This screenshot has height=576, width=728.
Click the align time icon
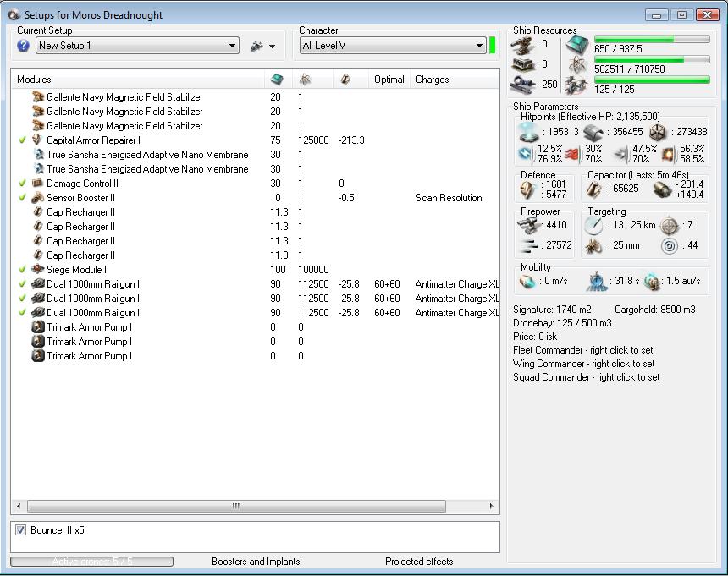click(x=597, y=282)
